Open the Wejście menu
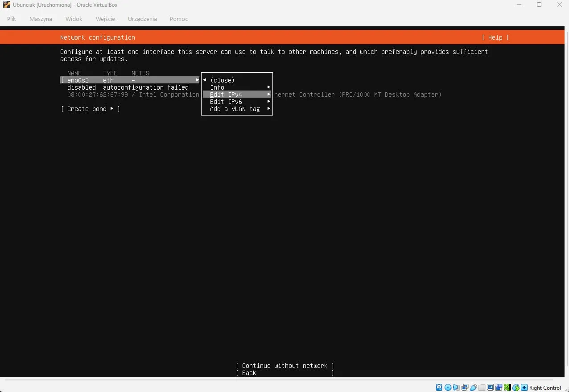 (x=105, y=19)
